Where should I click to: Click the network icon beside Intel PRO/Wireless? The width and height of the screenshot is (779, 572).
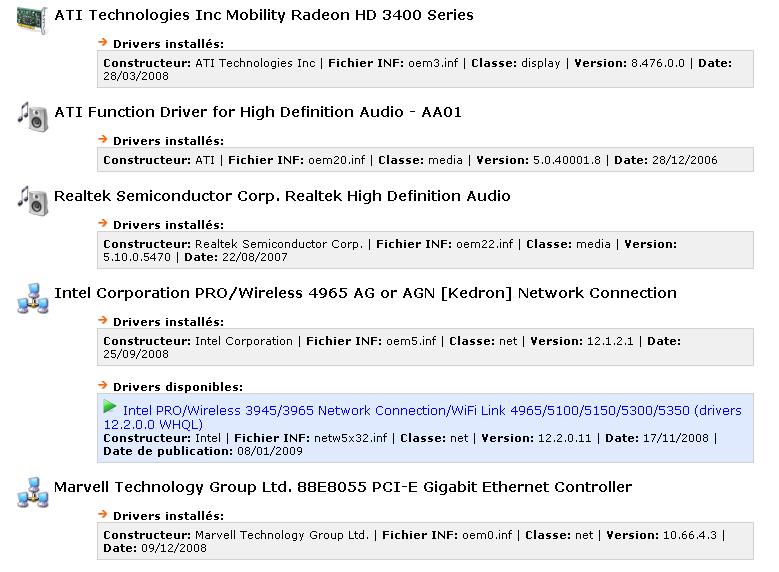(32, 297)
